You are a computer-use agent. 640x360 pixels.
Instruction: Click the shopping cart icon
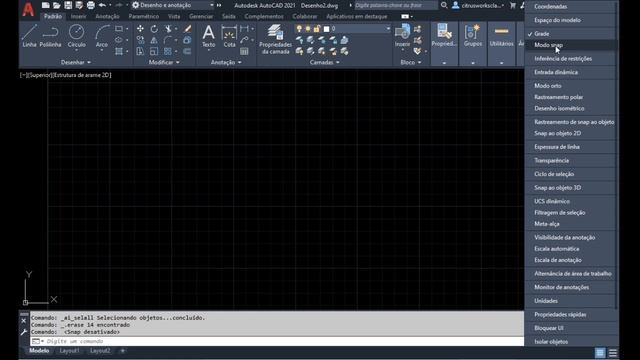513,5
